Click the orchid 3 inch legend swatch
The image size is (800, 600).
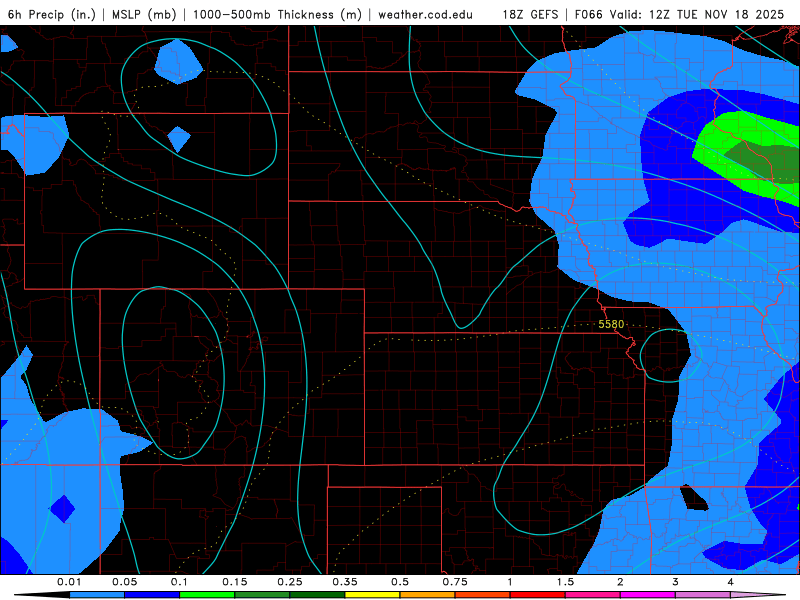703,595
